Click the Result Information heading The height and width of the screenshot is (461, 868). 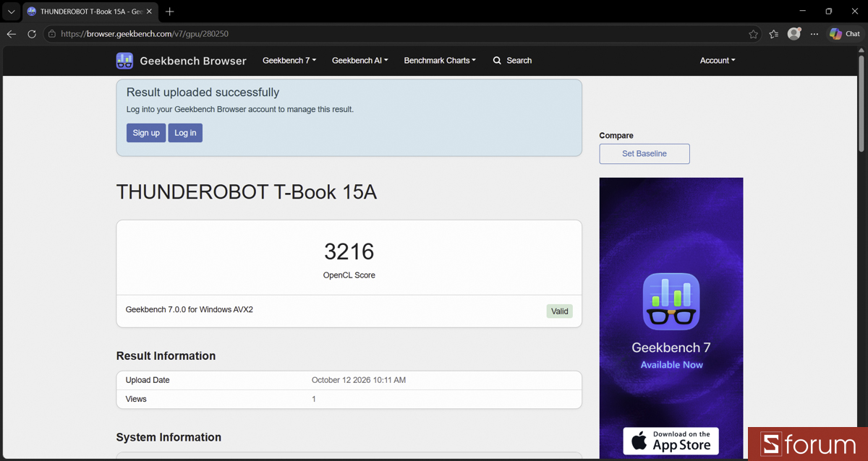pos(166,356)
